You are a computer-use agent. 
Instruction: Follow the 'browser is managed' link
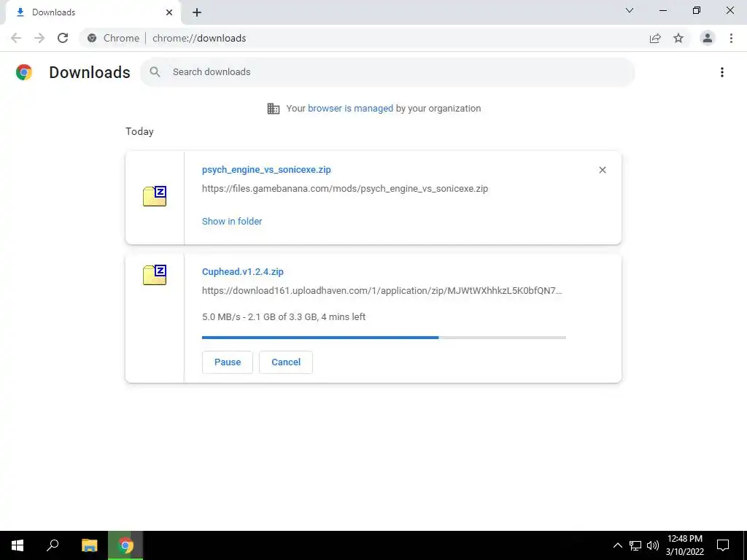tap(350, 109)
